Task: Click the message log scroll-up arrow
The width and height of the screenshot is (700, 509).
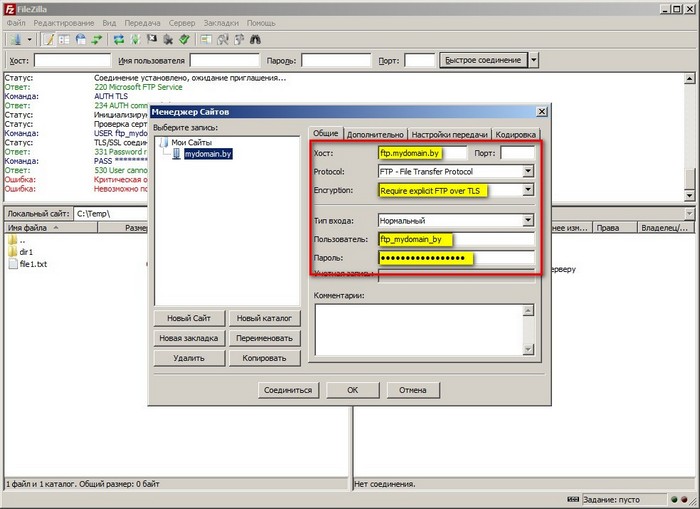Action: (690, 79)
